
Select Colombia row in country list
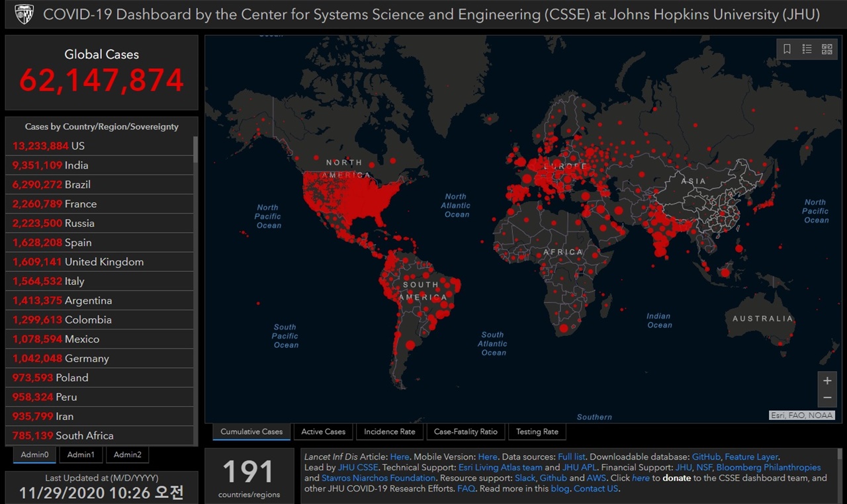tap(99, 319)
